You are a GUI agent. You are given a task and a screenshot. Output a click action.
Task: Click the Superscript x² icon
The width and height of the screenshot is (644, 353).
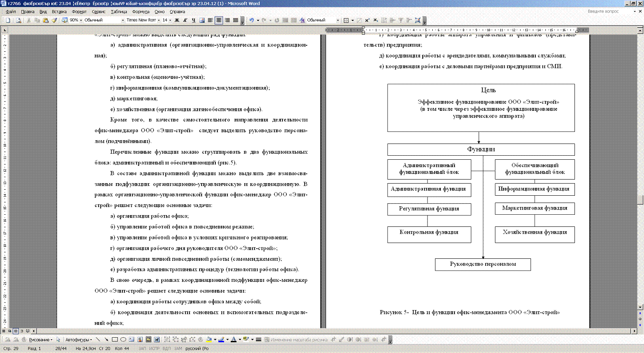pyautogui.click(x=367, y=20)
